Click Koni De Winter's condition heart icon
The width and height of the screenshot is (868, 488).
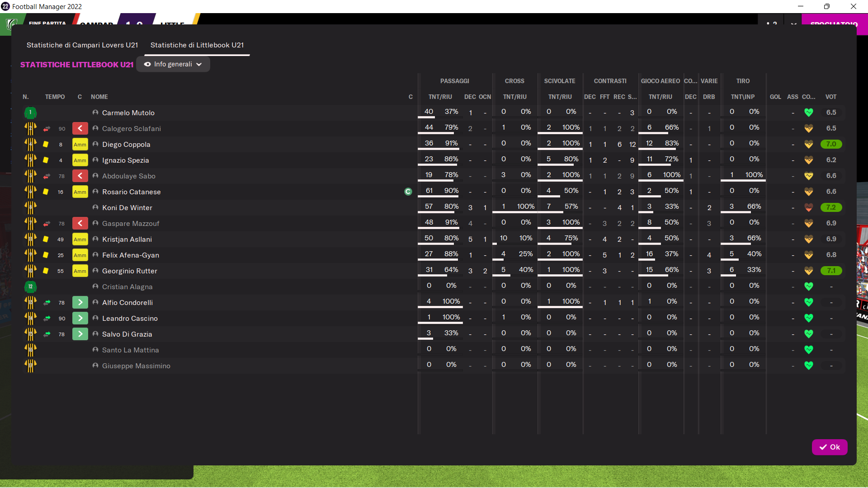click(809, 208)
